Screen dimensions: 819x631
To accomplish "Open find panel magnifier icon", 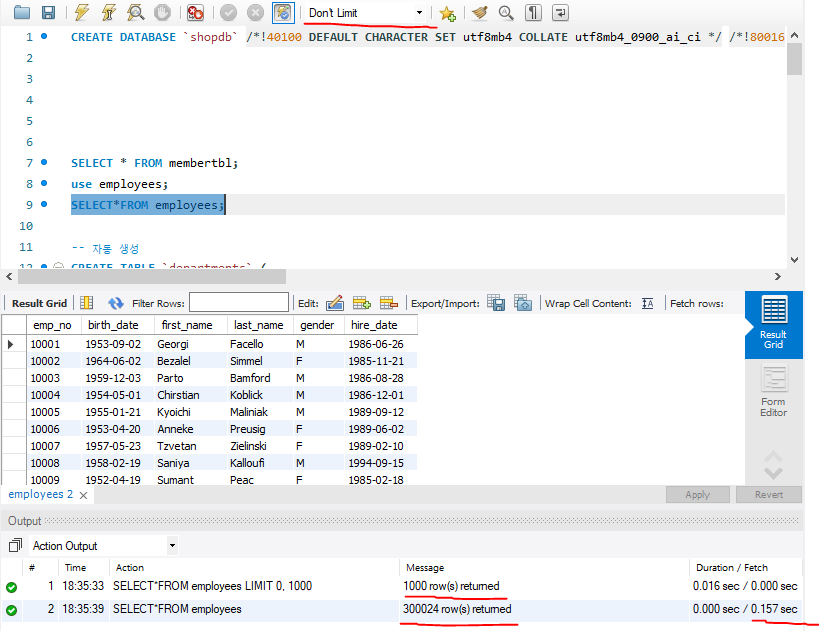I will coord(506,13).
